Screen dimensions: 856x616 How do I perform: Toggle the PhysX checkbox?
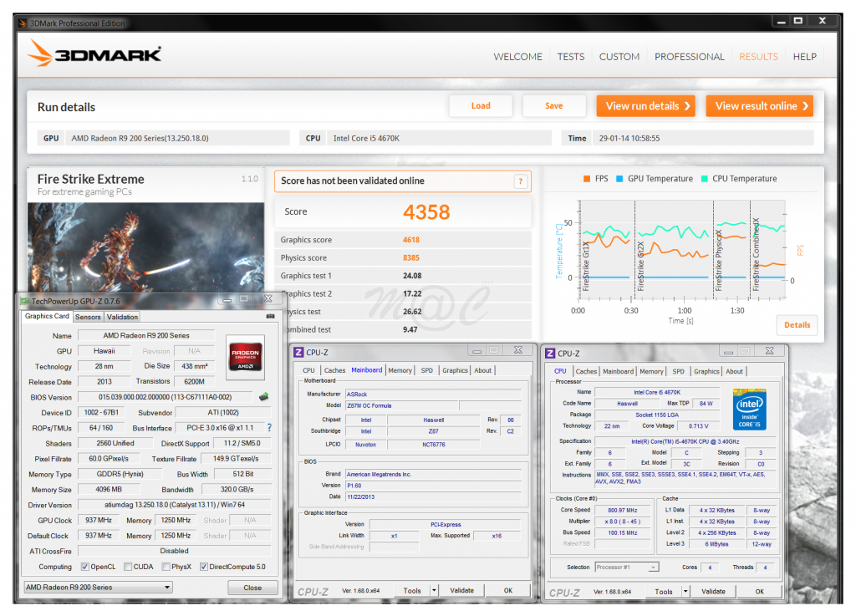pos(164,567)
